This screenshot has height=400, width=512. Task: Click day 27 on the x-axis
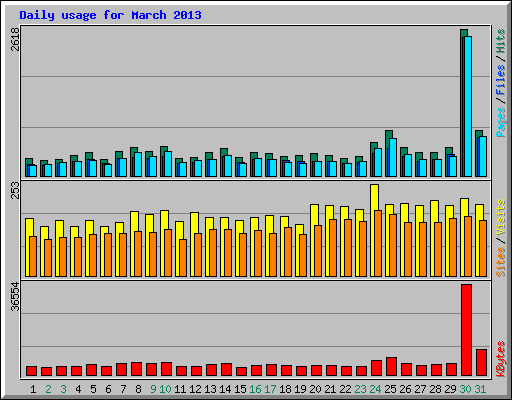(x=420, y=389)
